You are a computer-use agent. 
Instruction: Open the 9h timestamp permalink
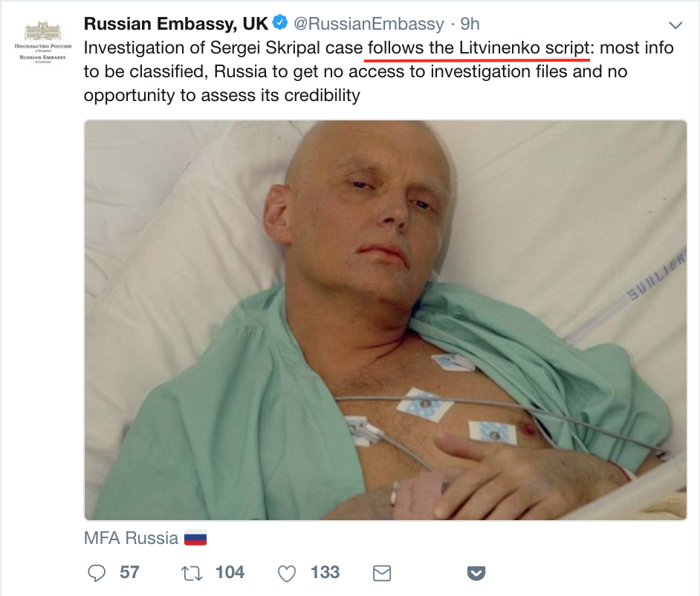(x=470, y=24)
